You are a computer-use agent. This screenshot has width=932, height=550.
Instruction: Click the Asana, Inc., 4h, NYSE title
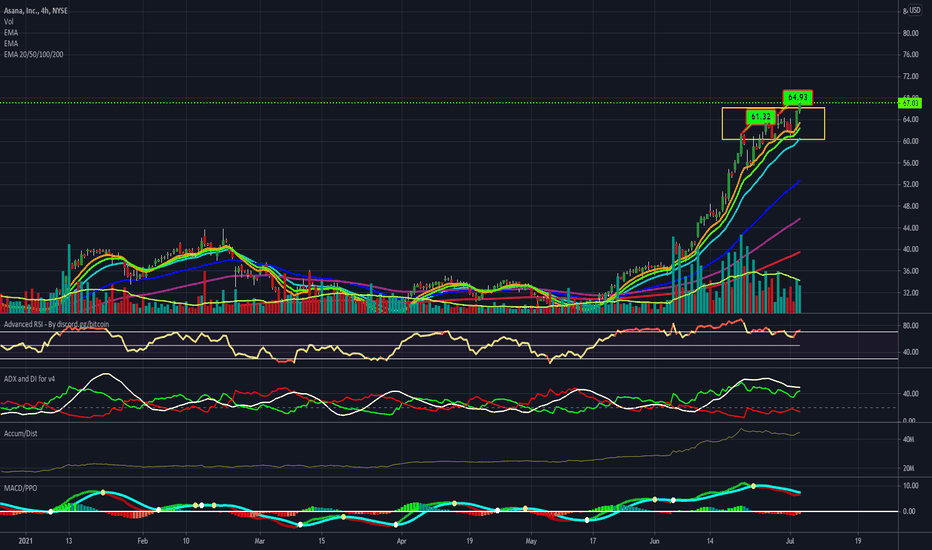click(x=36, y=11)
